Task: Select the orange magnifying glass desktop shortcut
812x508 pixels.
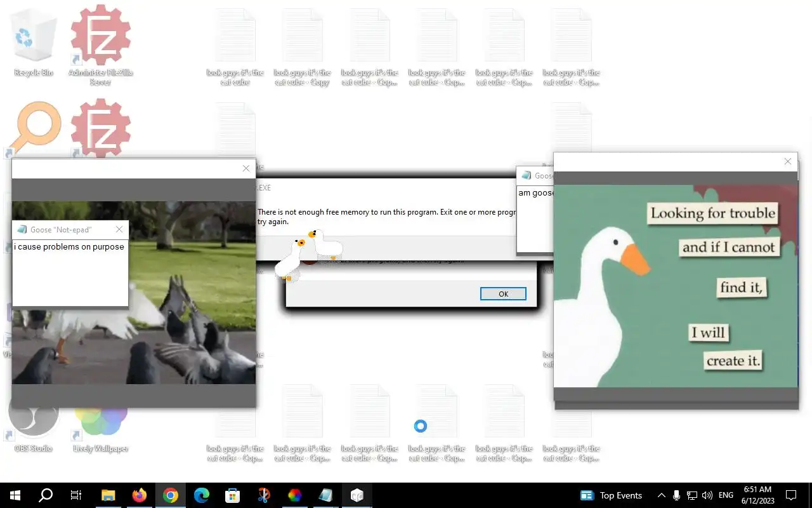Action: [x=34, y=129]
